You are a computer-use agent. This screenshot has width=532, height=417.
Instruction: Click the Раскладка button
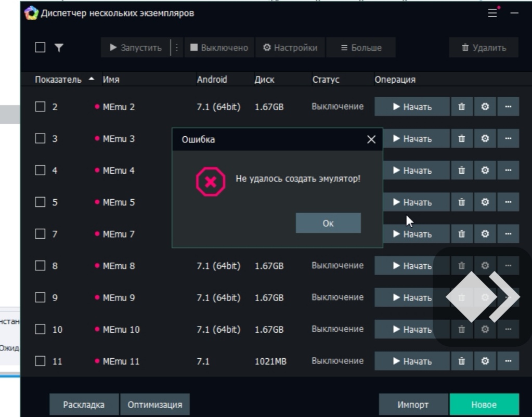(84, 405)
